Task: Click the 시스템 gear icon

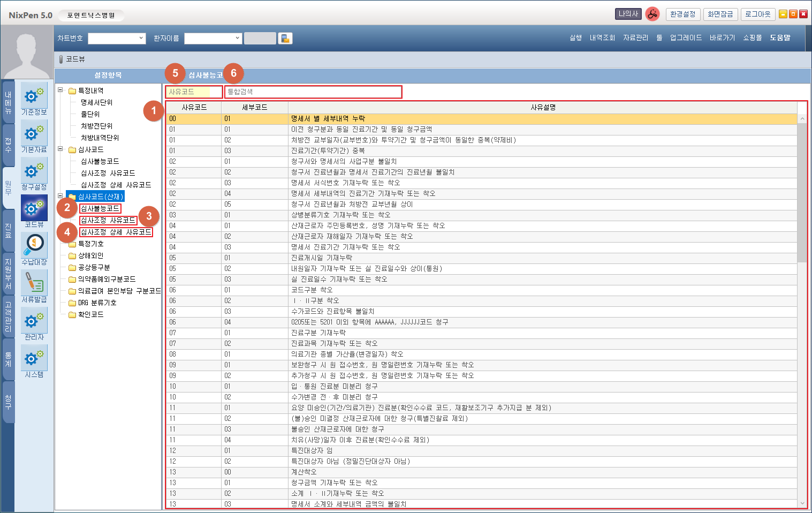Action: [x=34, y=359]
